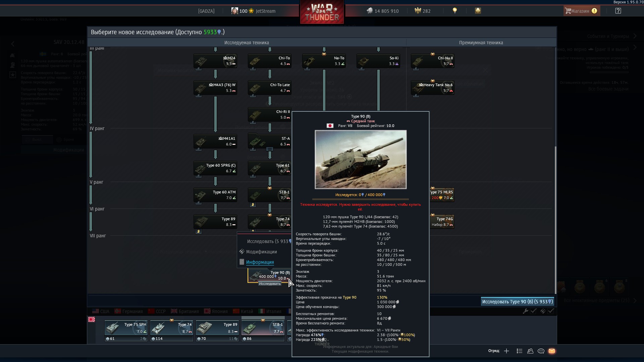Click the golden eagles balance 282

(422, 11)
